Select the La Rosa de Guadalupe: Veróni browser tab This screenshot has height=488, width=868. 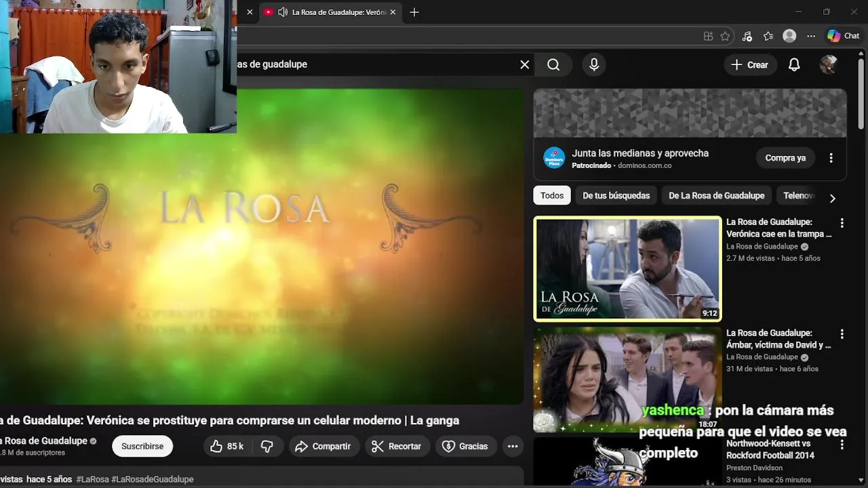(331, 12)
